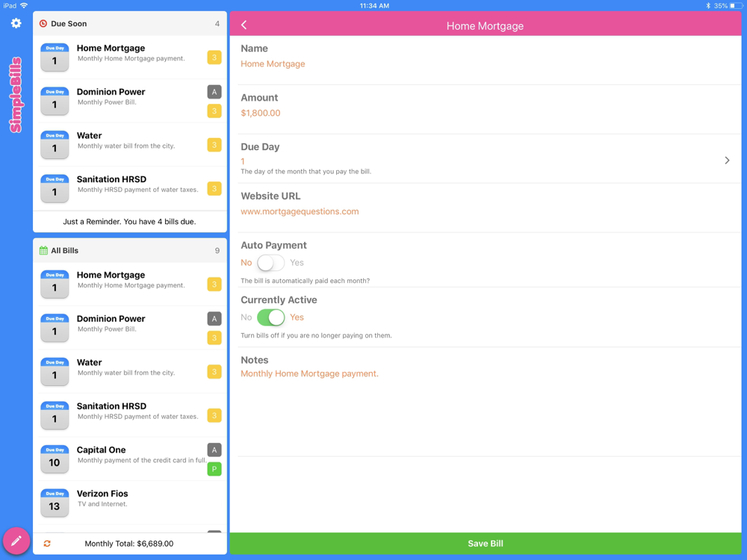Tap Due Day calendar icon for Home Mortgage in All Bills

tap(55, 284)
